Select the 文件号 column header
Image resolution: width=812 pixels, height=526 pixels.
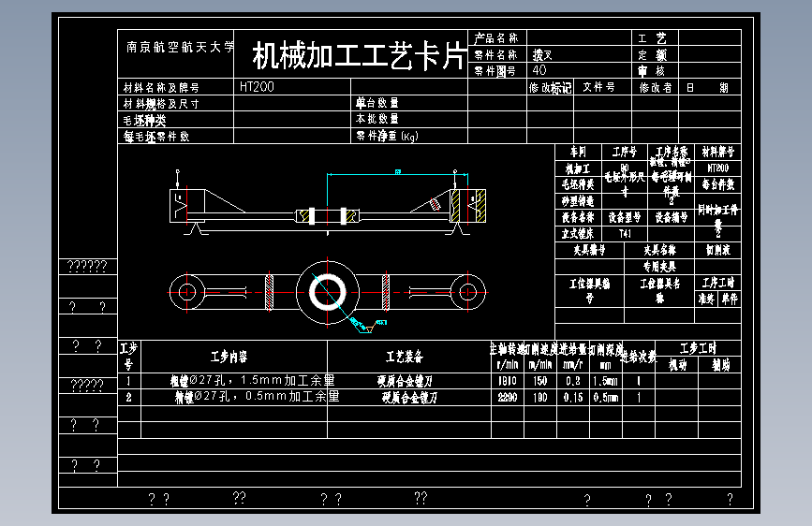click(x=598, y=87)
